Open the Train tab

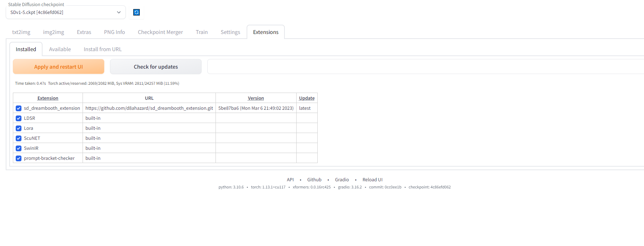coord(202,32)
